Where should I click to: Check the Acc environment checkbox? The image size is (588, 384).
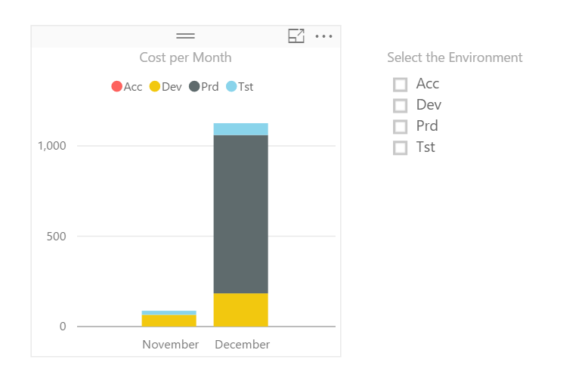point(401,85)
